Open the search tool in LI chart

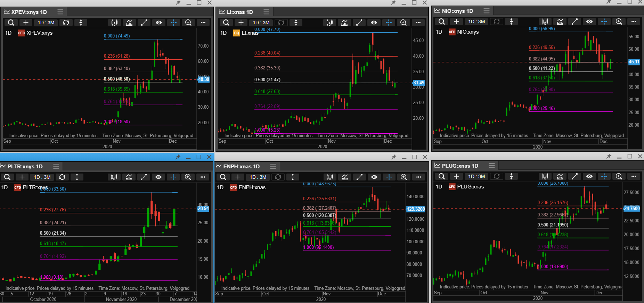[226, 23]
